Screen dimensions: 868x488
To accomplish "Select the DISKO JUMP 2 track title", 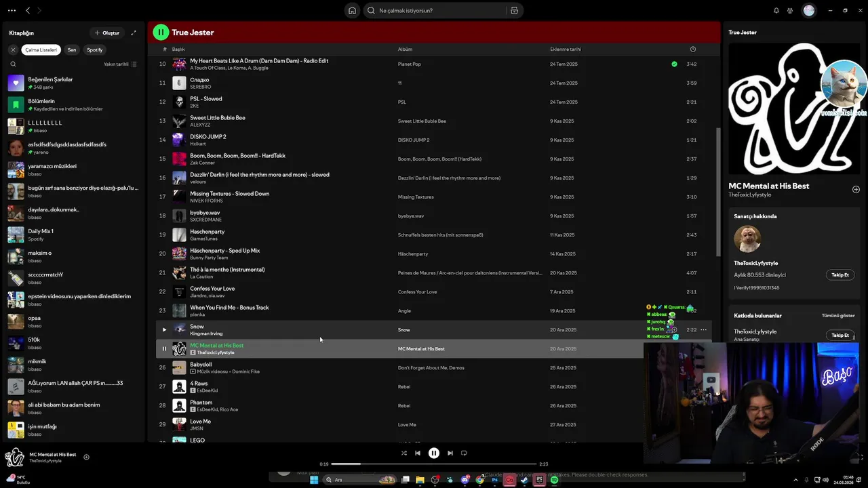I will click(x=208, y=137).
